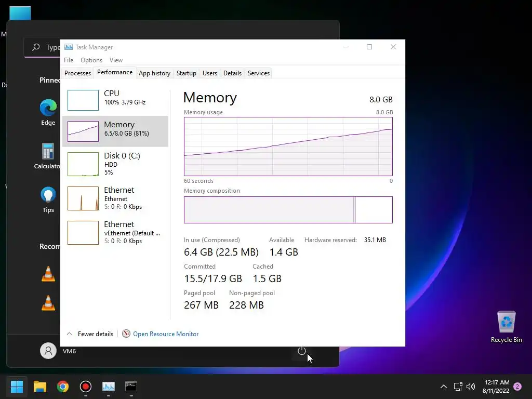Open Edge from Start menu pinned apps
Image resolution: width=532 pixels, height=399 pixels.
(x=48, y=112)
